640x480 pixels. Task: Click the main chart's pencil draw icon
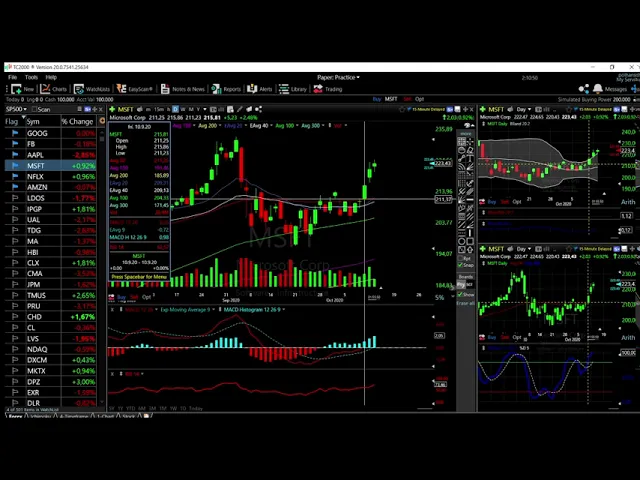click(x=240, y=109)
